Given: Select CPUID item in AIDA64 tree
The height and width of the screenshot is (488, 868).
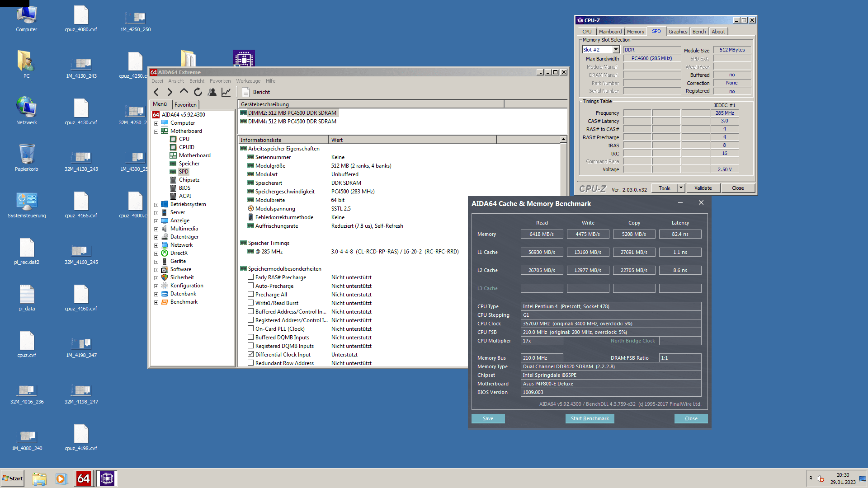Looking at the screenshot, I should coord(187,147).
